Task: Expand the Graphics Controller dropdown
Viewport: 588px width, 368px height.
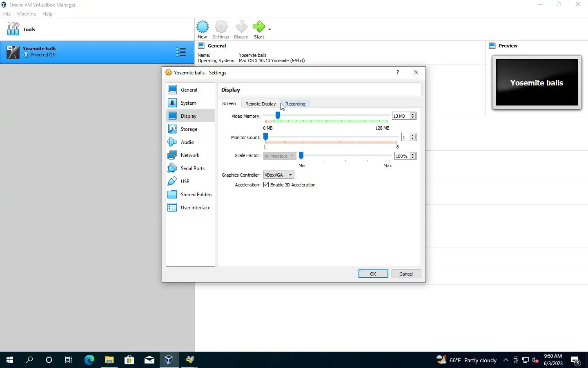Action: 278,175
